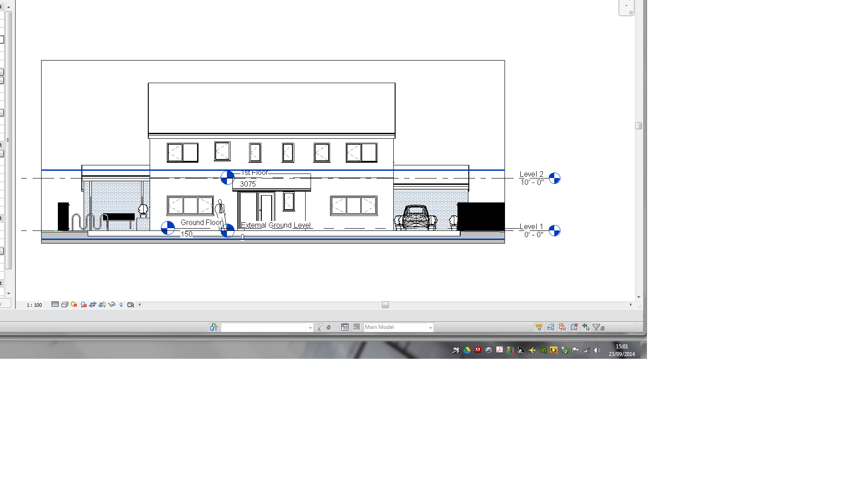Click the selection Filter funnel icon

tap(596, 327)
